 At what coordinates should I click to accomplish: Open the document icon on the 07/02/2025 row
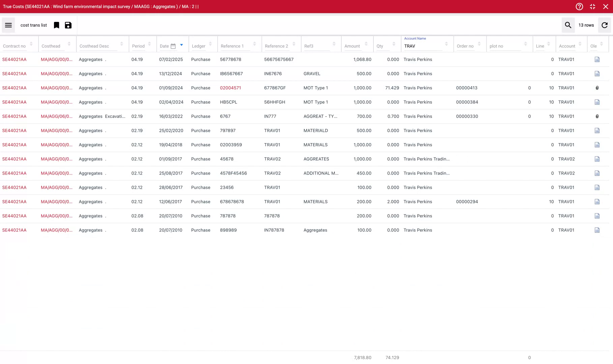(x=597, y=59)
